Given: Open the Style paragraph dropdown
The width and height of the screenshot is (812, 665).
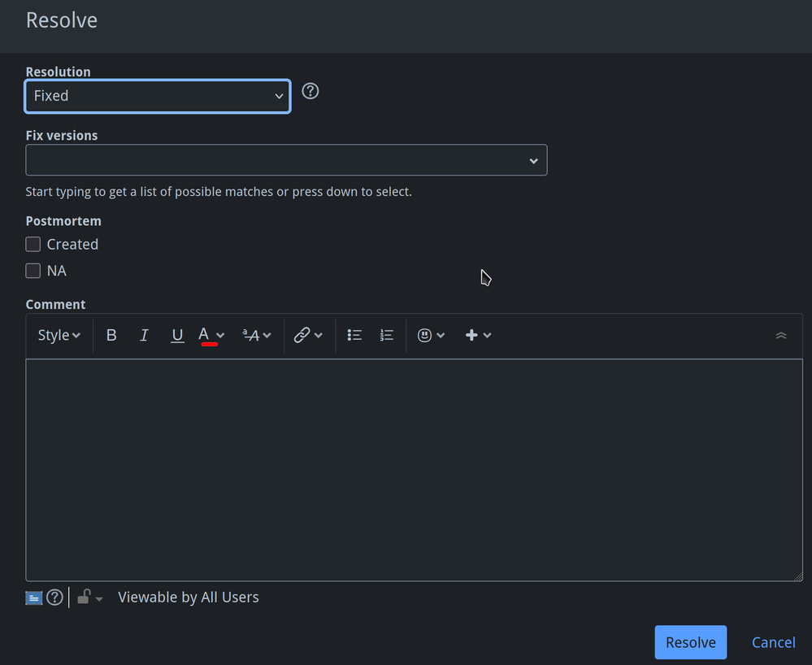Looking at the screenshot, I should [x=58, y=335].
